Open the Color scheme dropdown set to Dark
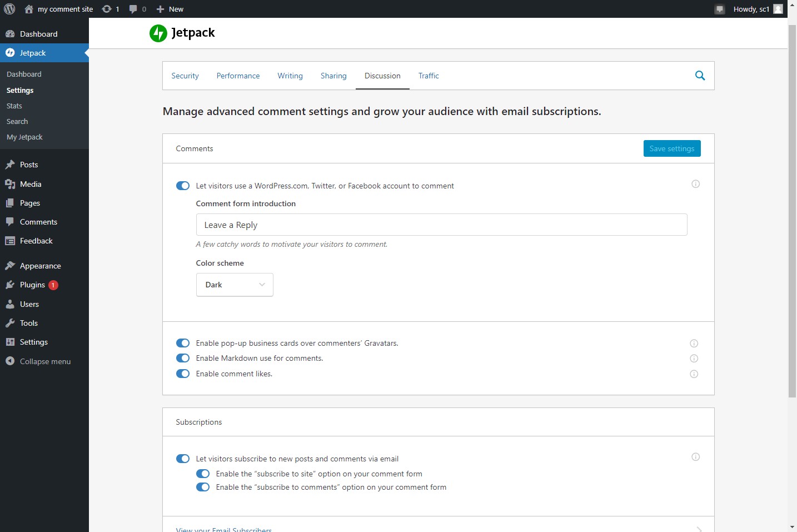797x532 pixels. click(235, 285)
